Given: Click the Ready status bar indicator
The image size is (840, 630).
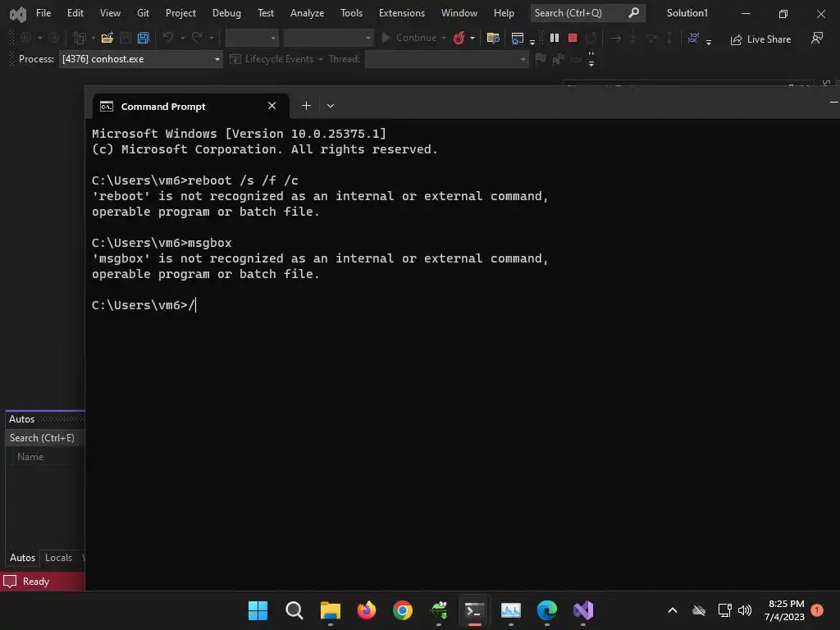Looking at the screenshot, I should pyautogui.click(x=36, y=582).
